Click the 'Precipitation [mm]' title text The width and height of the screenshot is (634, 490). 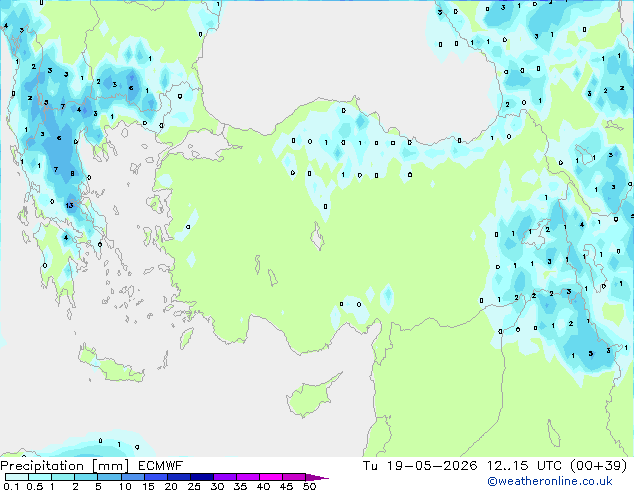point(65,466)
